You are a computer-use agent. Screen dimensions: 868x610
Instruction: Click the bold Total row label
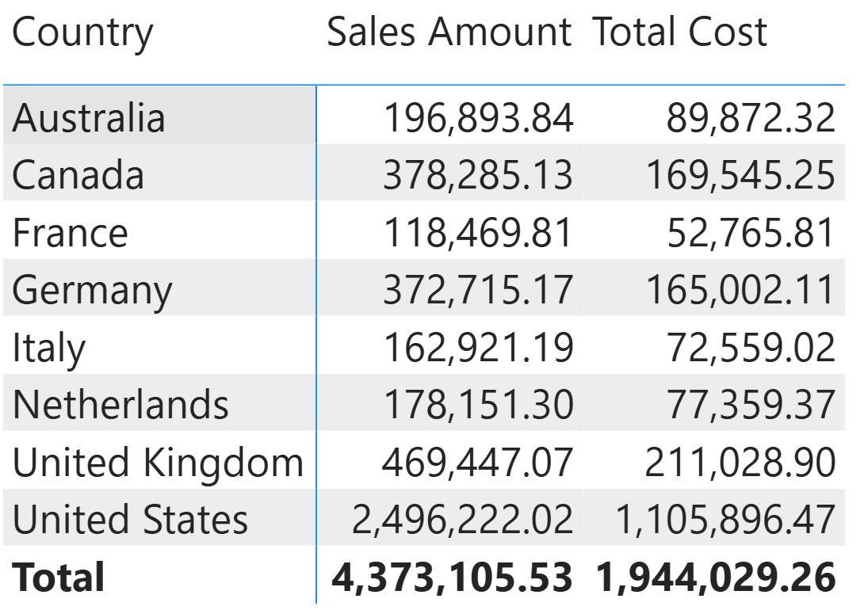[59, 577]
